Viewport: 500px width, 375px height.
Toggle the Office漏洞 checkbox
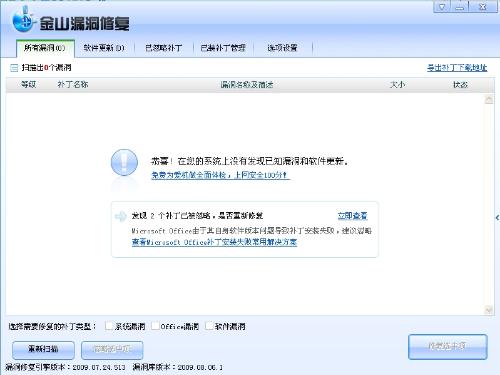(x=155, y=326)
